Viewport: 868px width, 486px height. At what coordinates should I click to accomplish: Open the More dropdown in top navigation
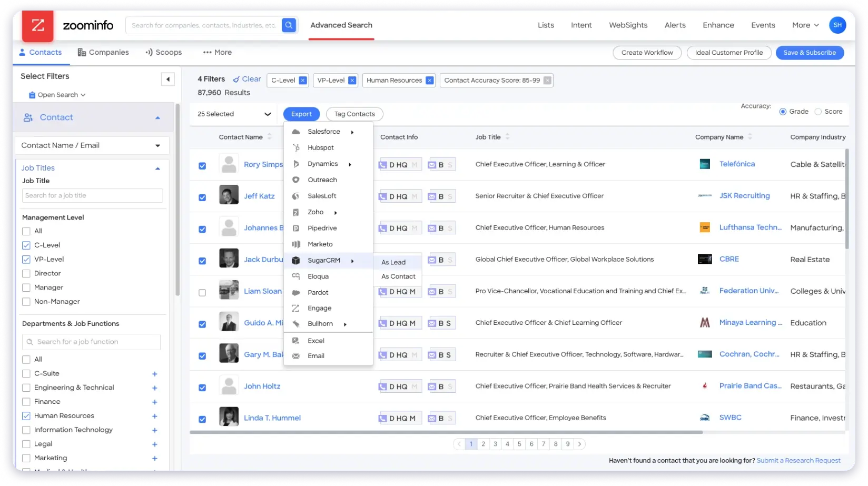tap(805, 25)
